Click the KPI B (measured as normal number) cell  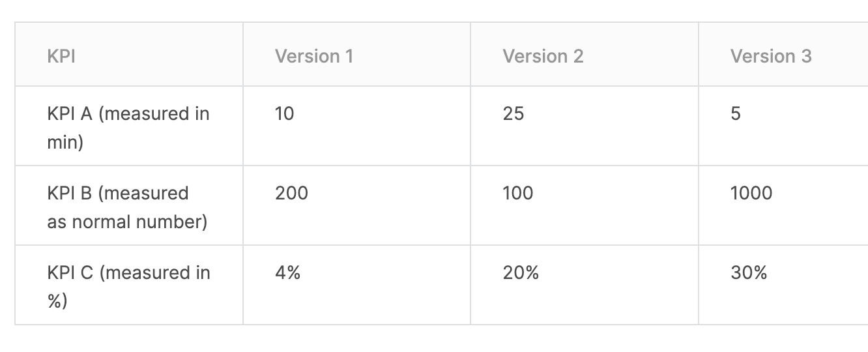[x=129, y=205]
